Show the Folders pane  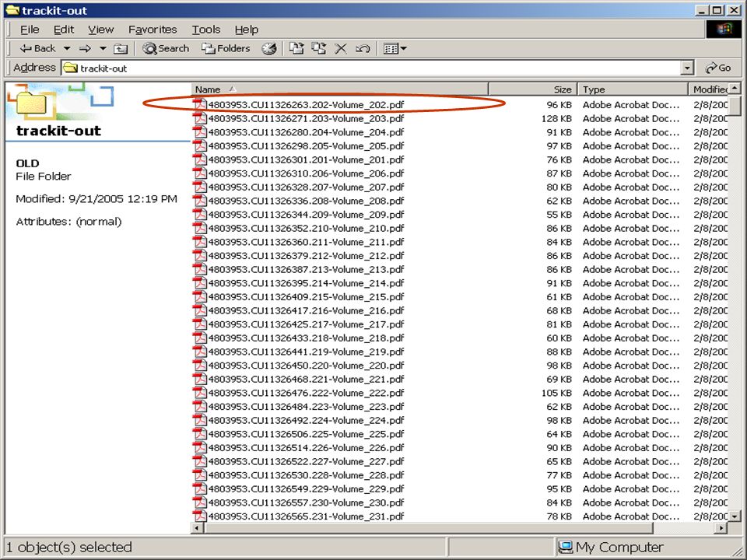(226, 48)
